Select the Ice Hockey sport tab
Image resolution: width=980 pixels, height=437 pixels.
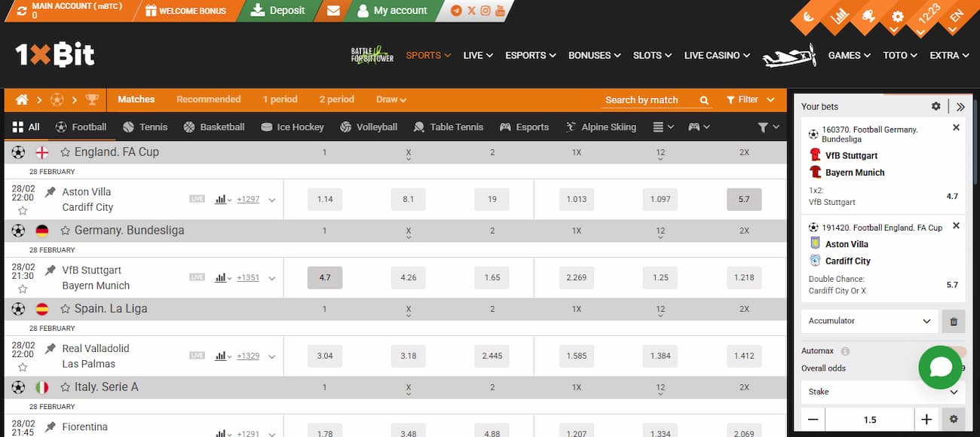(x=292, y=127)
